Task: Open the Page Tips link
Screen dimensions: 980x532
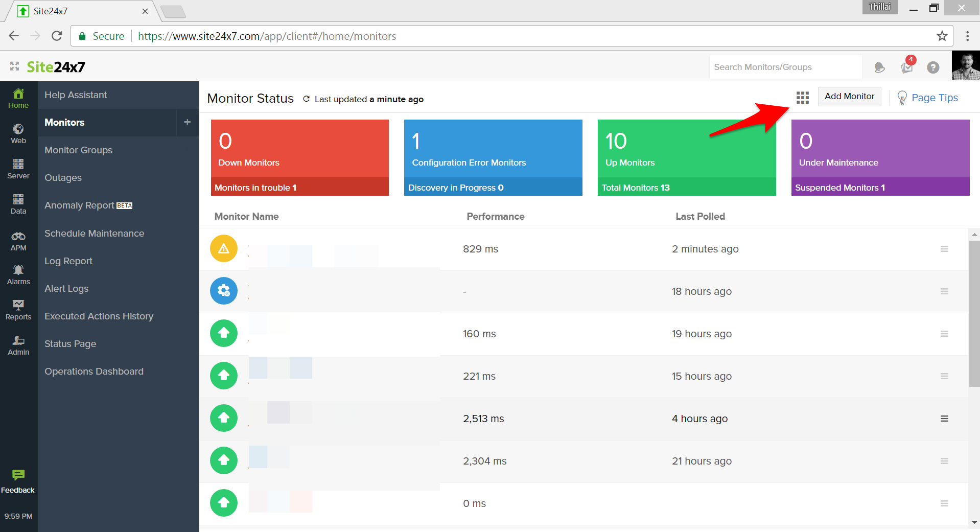Action: click(934, 98)
